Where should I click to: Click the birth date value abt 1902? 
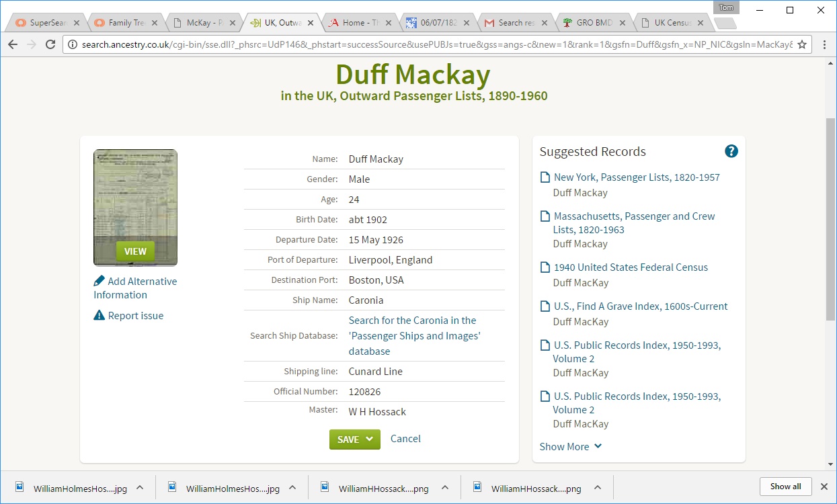(x=368, y=220)
